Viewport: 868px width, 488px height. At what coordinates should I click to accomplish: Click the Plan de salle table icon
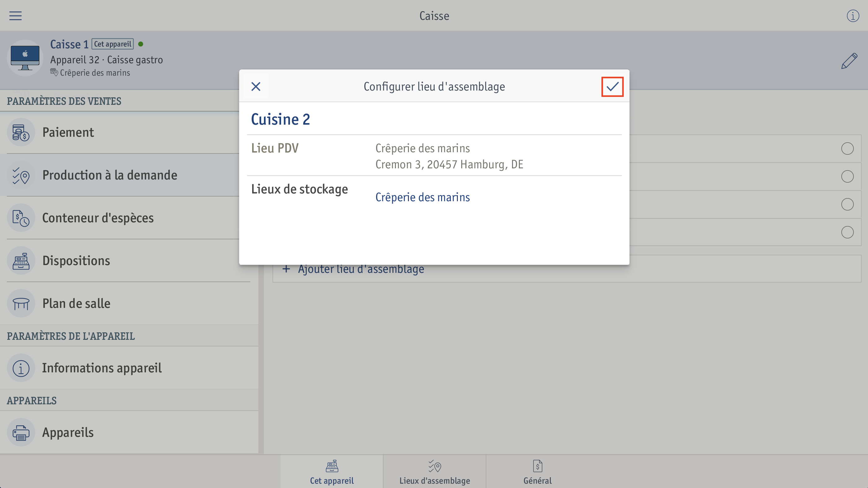pos(21,304)
